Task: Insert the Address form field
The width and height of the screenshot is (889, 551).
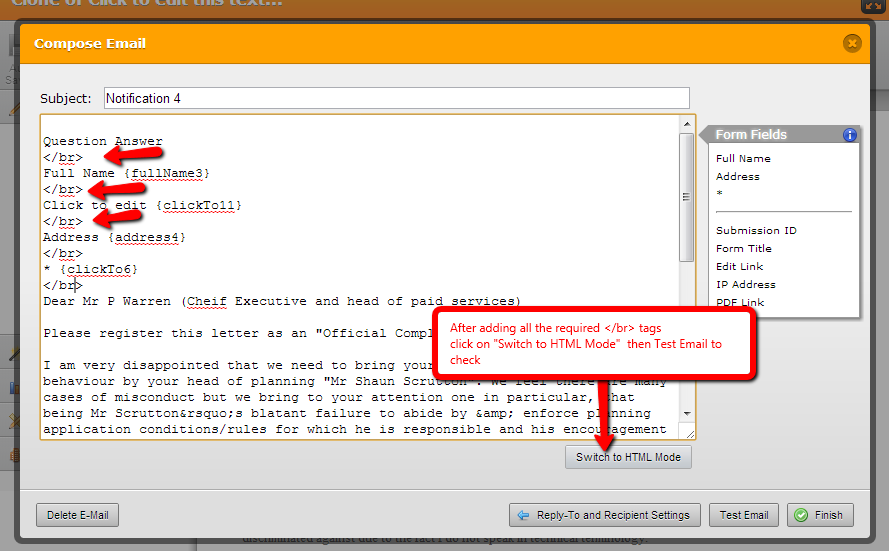Action: pyautogui.click(x=737, y=176)
